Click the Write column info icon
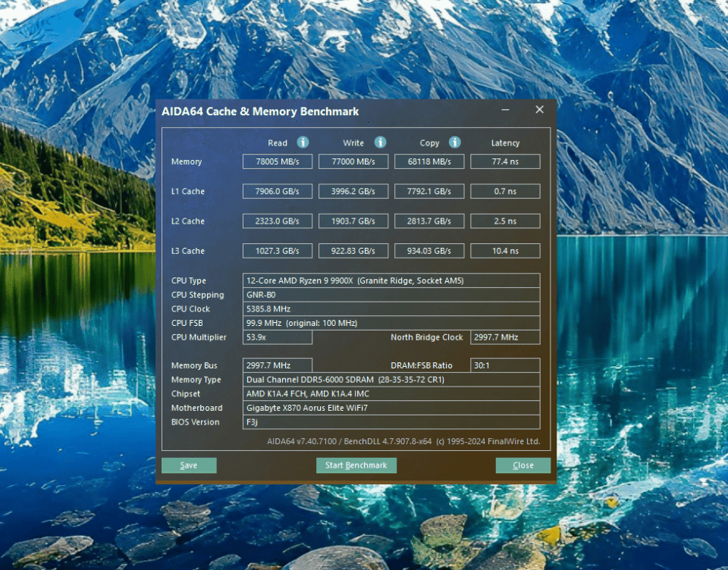The height and width of the screenshot is (570, 728). click(x=380, y=142)
